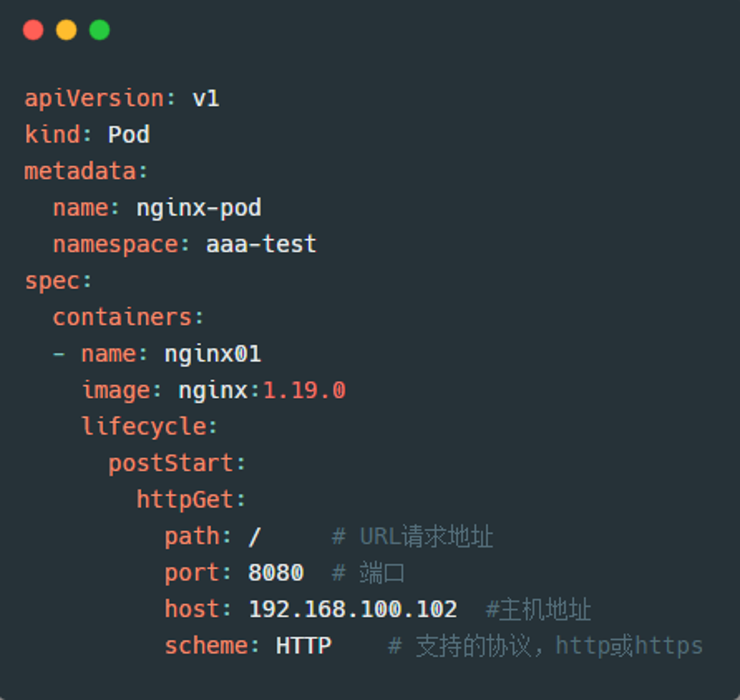Click the nginx-pod name value
Screen dimensions: 740x700
[199, 209]
